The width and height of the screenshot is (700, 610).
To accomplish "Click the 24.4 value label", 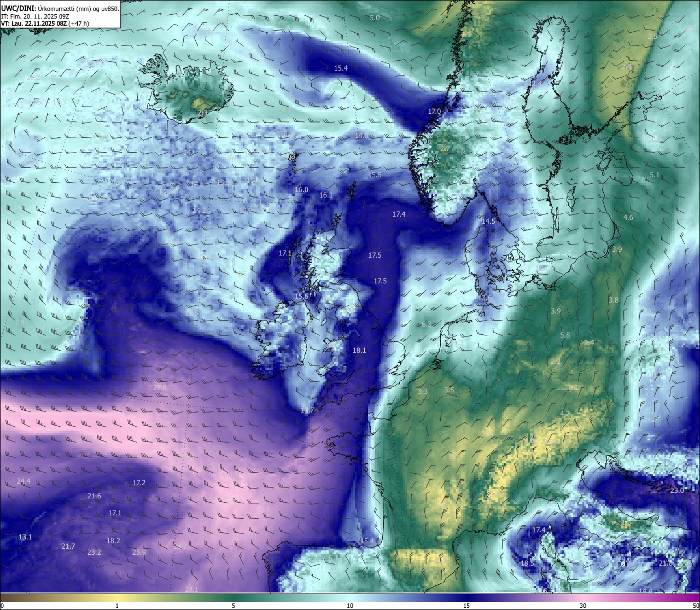I will pos(24,481).
